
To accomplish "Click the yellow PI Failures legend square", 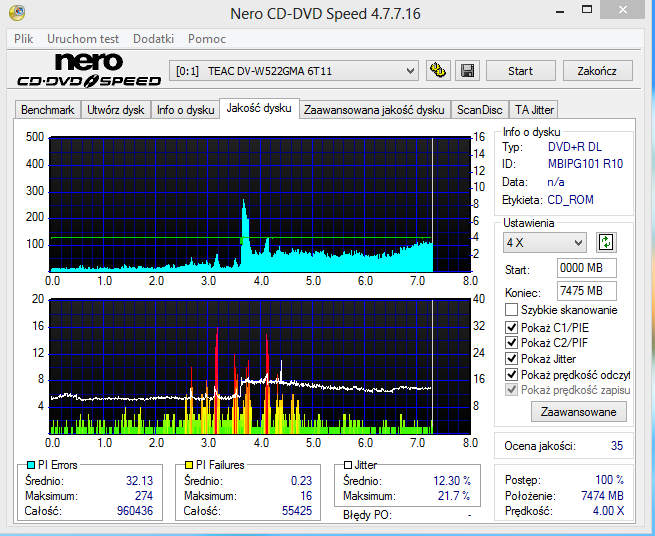I will click(x=189, y=465).
